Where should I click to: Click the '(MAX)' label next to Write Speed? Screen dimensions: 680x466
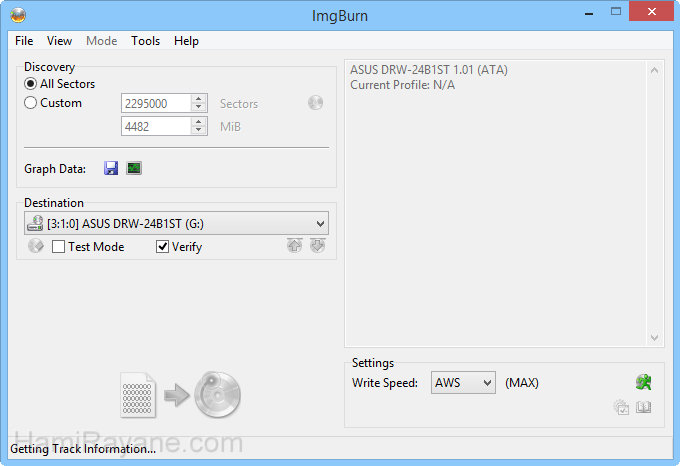point(522,383)
